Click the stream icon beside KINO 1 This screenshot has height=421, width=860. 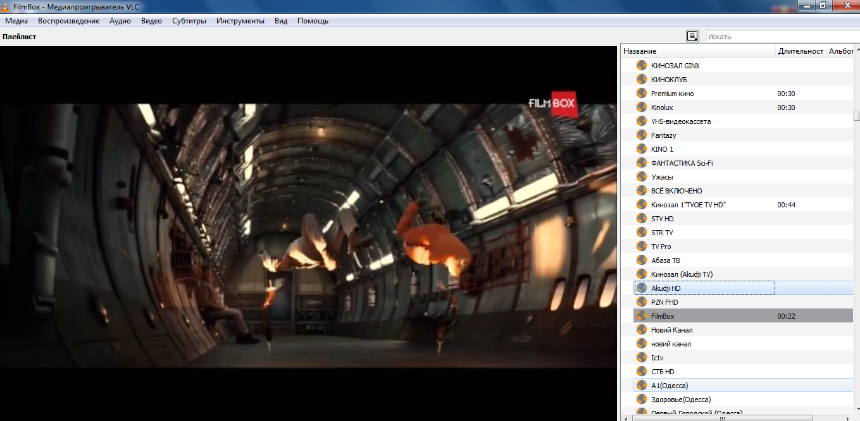tap(641, 149)
